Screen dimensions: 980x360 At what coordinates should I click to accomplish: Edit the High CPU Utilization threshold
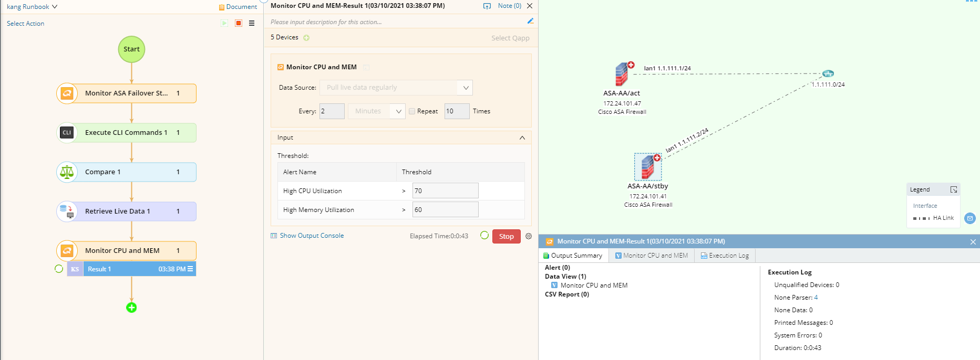click(446, 191)
